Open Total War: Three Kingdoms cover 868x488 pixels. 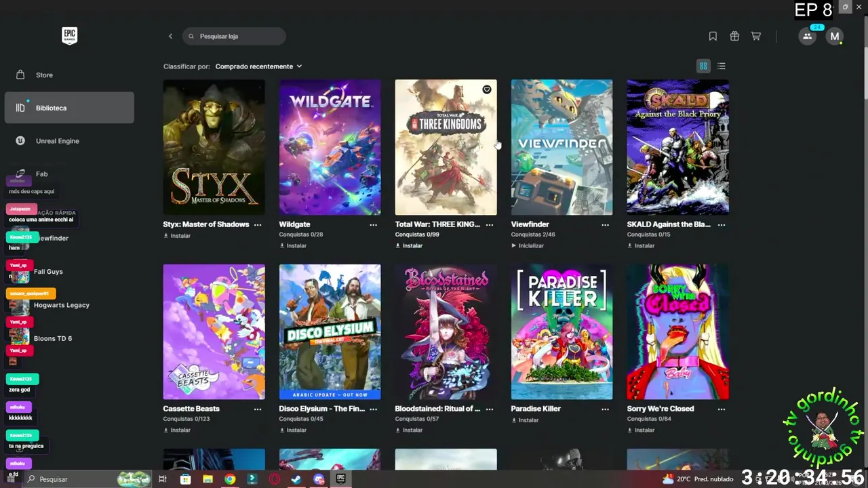click(446, 147)
